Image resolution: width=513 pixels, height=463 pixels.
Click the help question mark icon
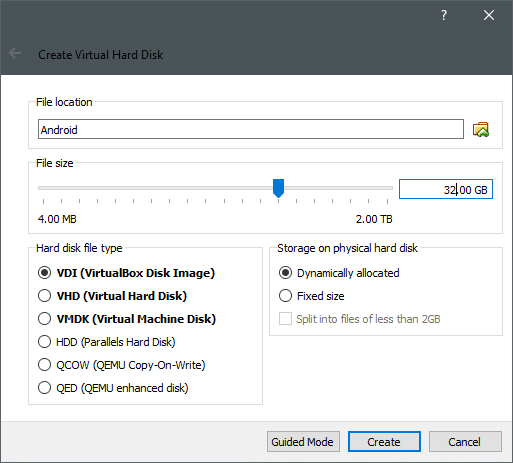pos(444,15)
